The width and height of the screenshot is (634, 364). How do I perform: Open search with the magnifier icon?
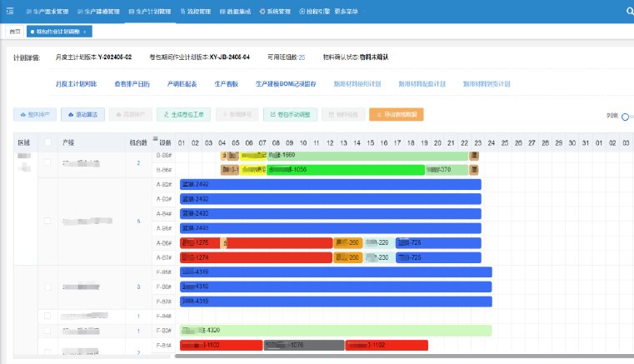[630, 12]
